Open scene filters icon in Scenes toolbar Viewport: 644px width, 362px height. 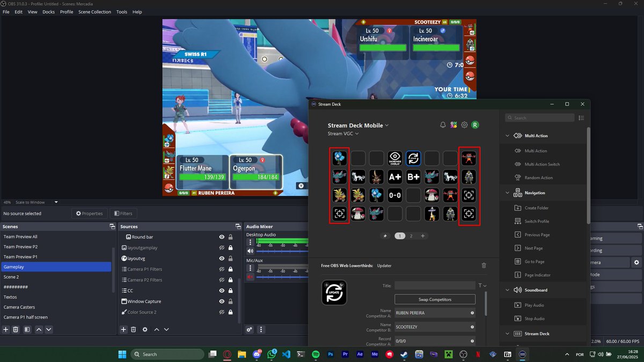(x=27, y=329)
